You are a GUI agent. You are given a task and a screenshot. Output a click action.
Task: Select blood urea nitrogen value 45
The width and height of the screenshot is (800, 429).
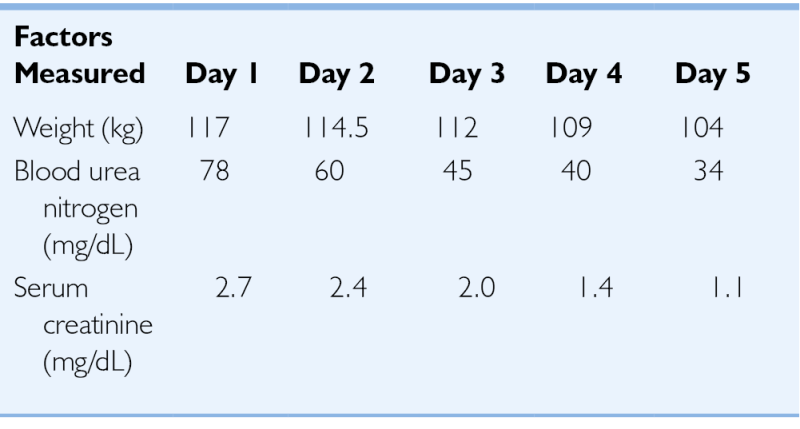pyautogui.click(x=459, y=169)
